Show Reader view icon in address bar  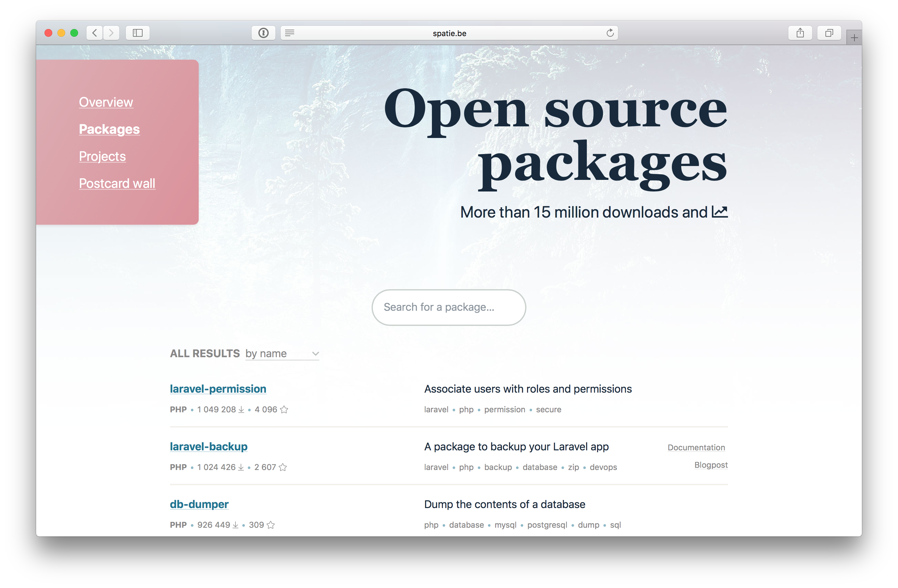click(x=289, y=33)
